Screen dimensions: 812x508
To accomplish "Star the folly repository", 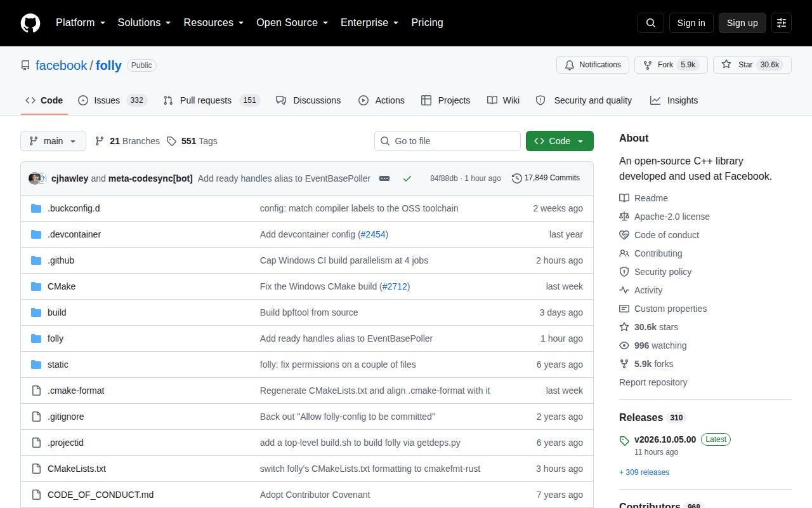I will (752, 65).
